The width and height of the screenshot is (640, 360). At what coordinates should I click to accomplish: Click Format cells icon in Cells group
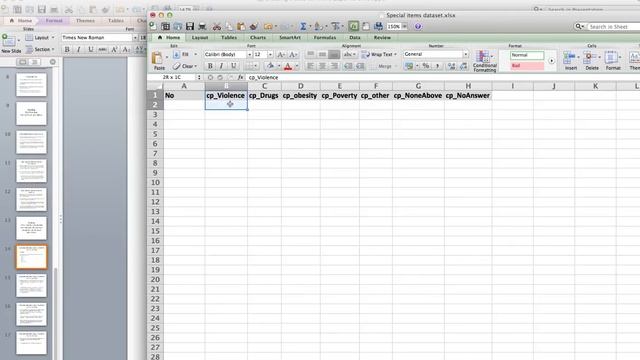[x=613, y=60]
